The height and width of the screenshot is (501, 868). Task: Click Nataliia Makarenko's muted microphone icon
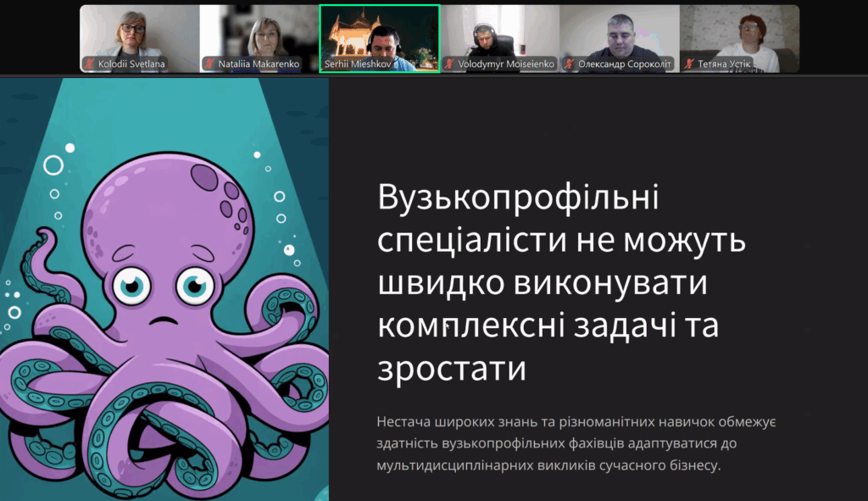tap(209, 64)
